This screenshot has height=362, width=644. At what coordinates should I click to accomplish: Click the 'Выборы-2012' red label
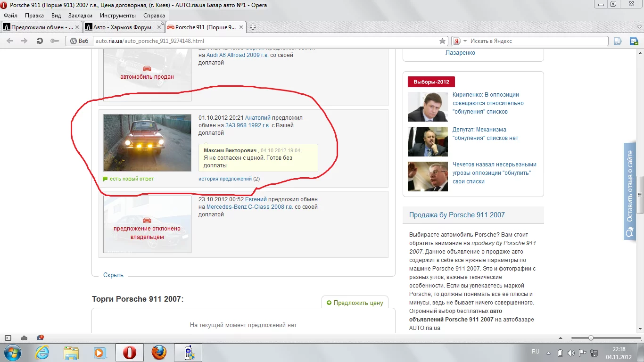coord(431,82)
